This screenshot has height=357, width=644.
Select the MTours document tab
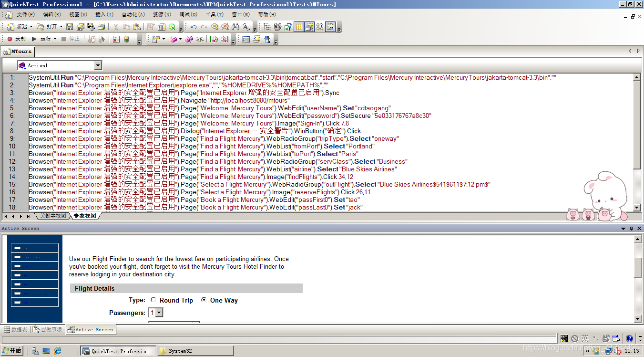(18, 51)
